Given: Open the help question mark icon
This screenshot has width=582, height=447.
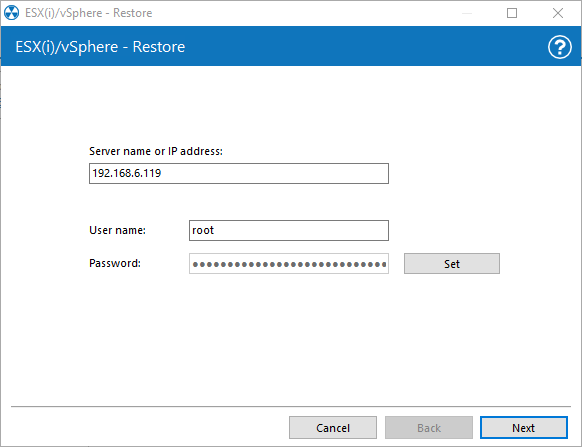Looking at the screenshot, I should pos(559,47).
